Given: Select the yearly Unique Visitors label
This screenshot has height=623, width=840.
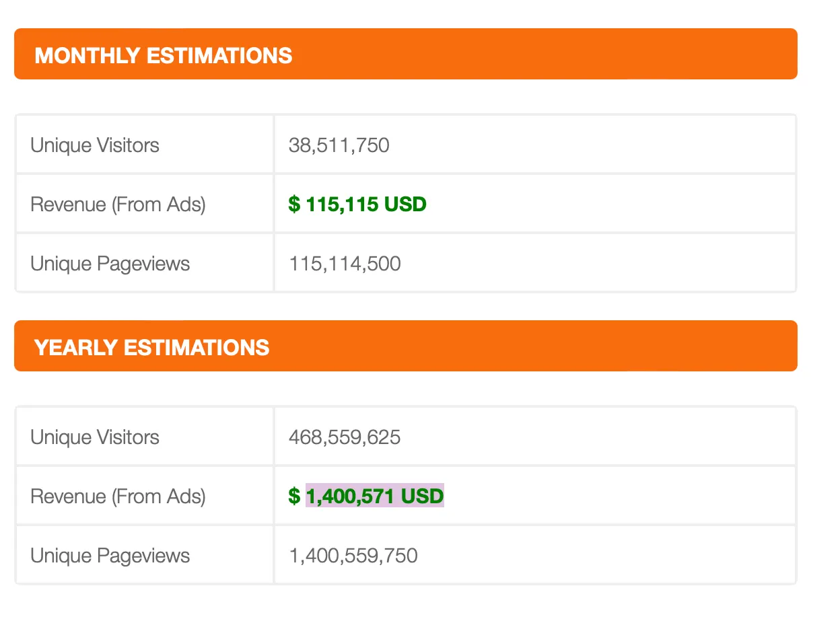Looking at the screenshot, I should [95, 437].
